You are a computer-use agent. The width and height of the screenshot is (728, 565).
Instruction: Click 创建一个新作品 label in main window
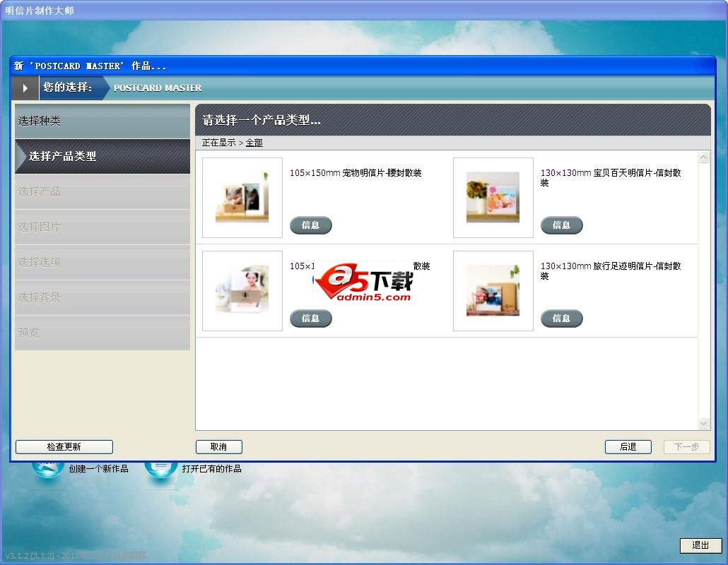[99, 469]
